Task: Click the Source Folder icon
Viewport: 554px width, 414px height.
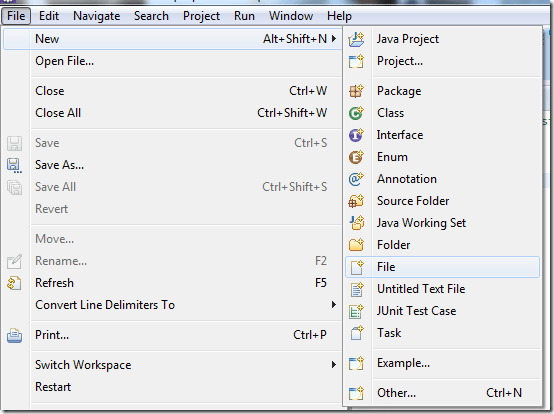Action: pos(356,201)
